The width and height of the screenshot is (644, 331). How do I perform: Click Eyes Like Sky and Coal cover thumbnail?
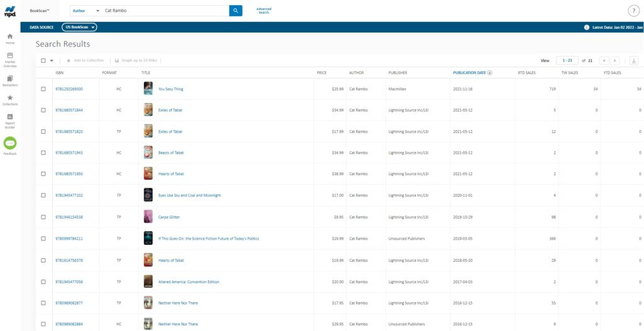point(148,195)
